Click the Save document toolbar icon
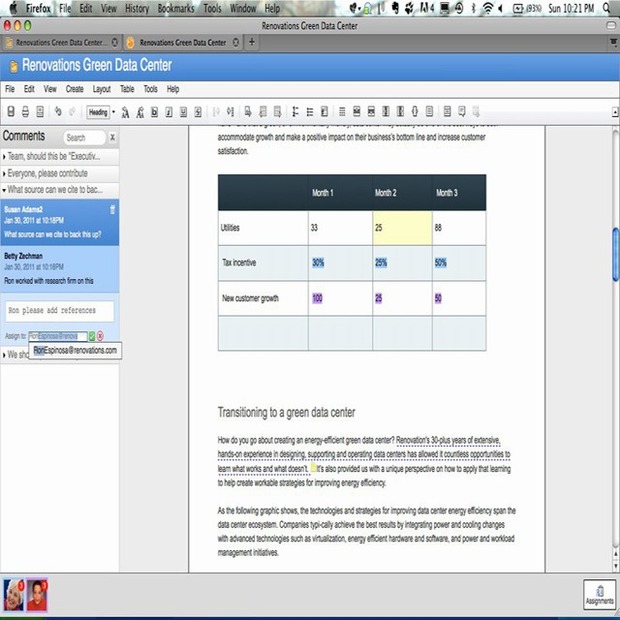 [x=11, y=112]
